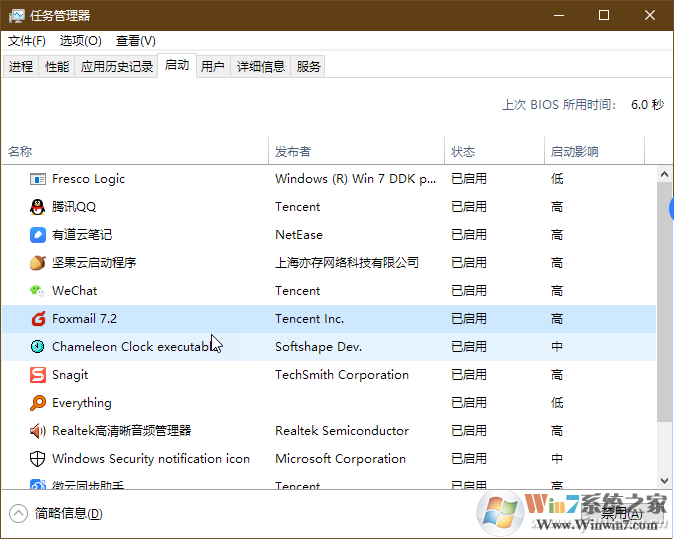
Task: Click publisher Tencent Inc. cell
Action: coord(309,319)
